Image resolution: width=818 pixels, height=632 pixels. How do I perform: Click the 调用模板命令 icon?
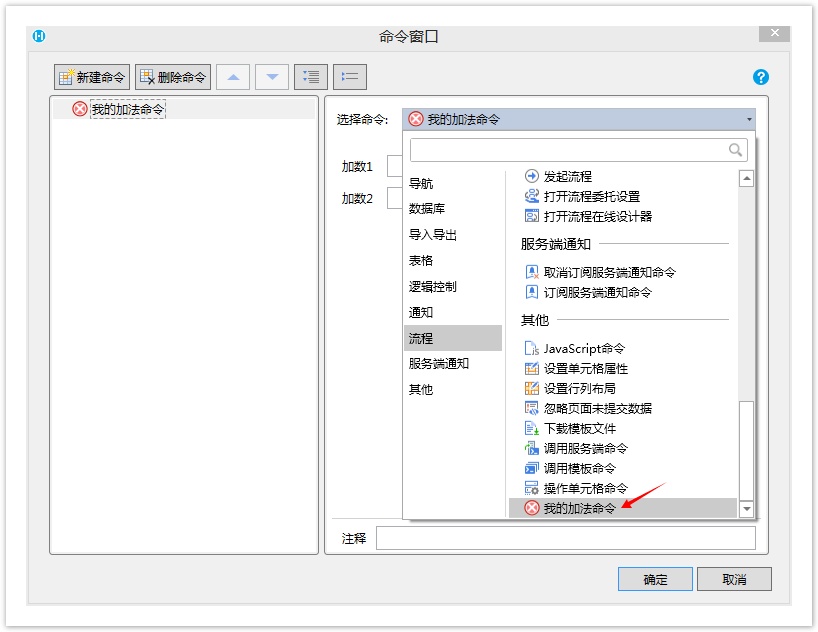tap(532, 468)
